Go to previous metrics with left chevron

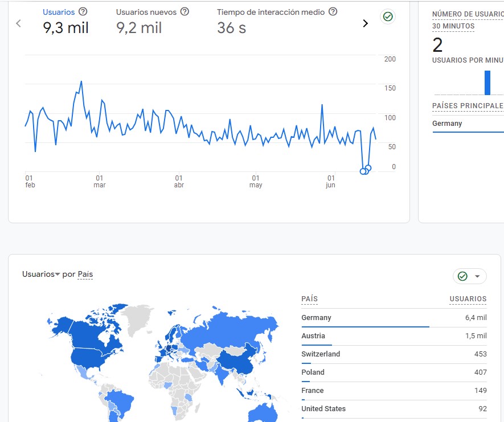pyautogui.click(x=18, y=23)
